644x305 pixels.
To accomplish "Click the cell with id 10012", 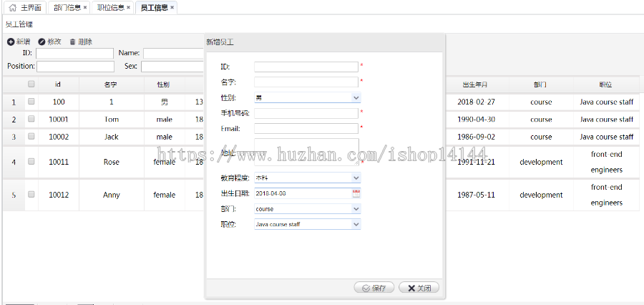I will coord(59,195).
